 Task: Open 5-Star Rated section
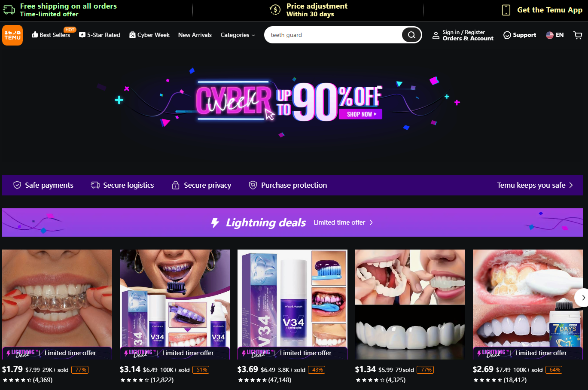(x=100, y=35)
